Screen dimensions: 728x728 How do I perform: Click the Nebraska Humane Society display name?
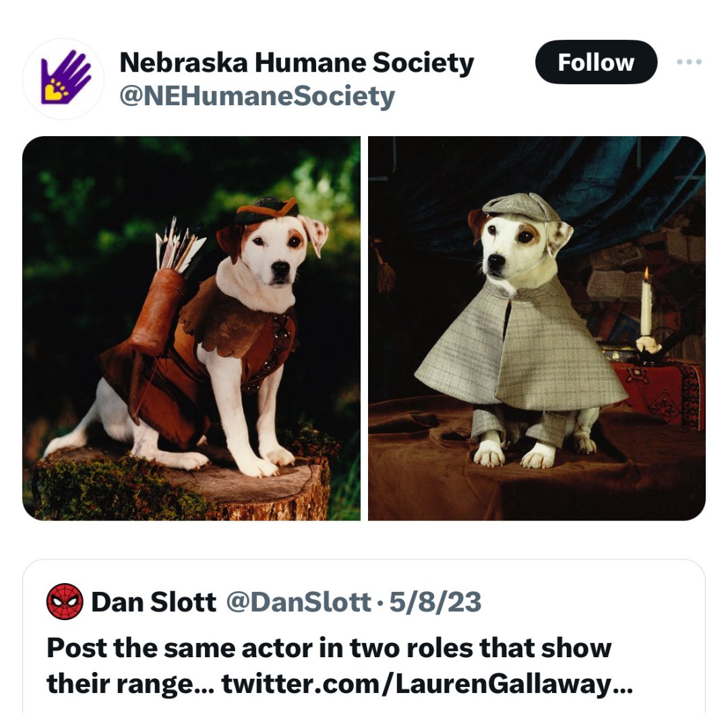click(x=297, y=62)
